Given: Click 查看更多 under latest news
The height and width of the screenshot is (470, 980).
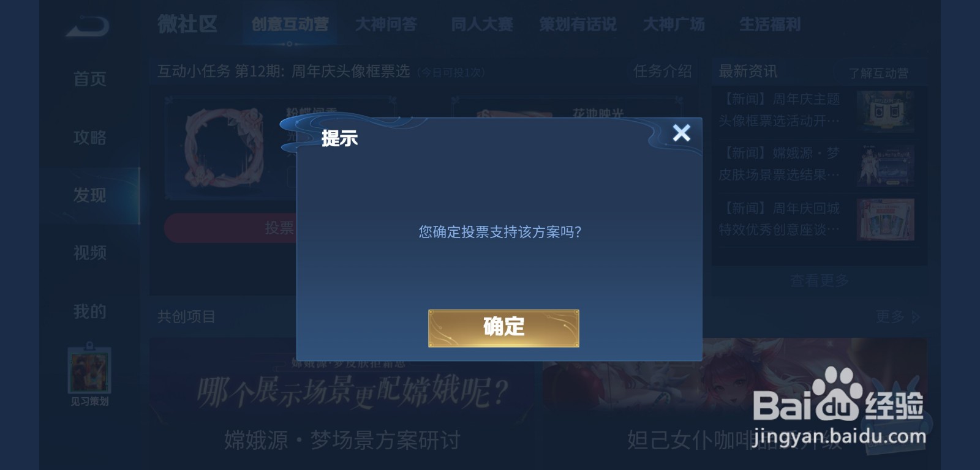Looking at the screenshot, I should (819, 281).
